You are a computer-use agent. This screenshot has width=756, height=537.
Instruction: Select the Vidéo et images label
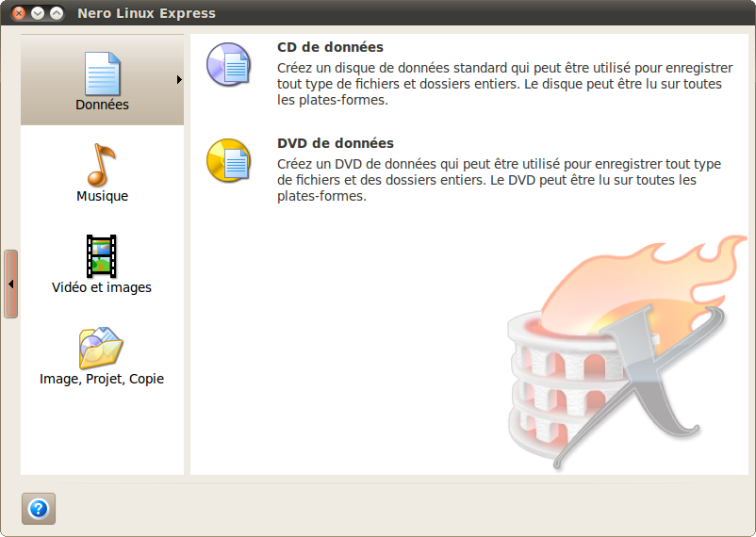[x=102, y=287]
